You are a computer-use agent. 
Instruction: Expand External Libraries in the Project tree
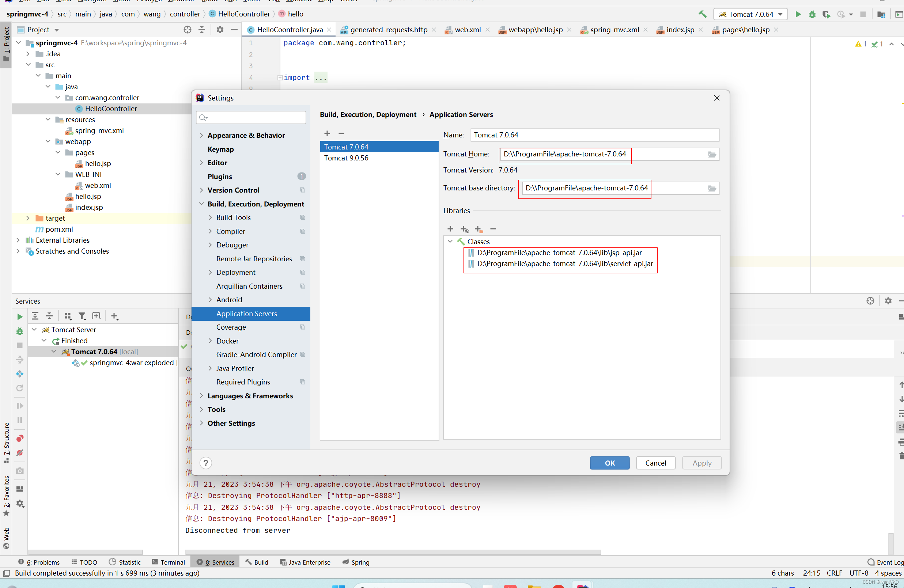click(x=18, y=240)
